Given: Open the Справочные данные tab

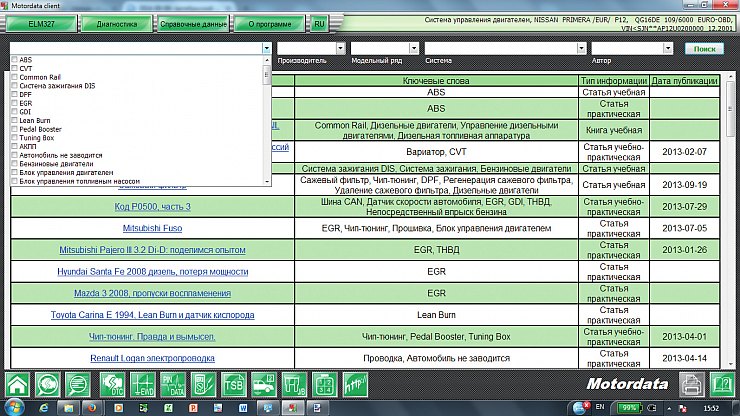Looking at the screenshot, I should (193, 24).
